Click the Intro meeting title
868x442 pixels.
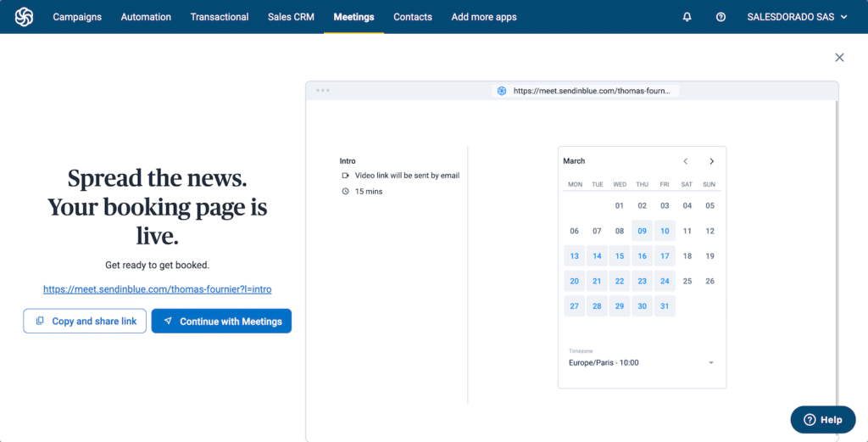347,161
